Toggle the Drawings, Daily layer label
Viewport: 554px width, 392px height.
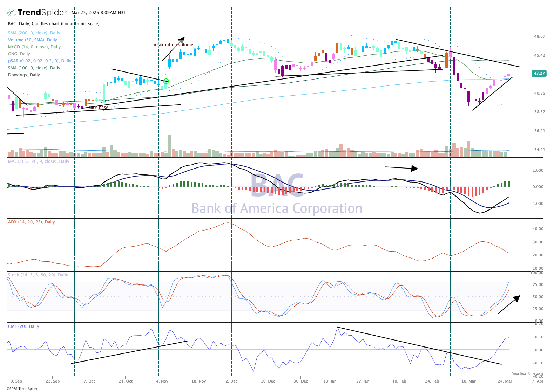pyautogui.click(x=24, y=75)
